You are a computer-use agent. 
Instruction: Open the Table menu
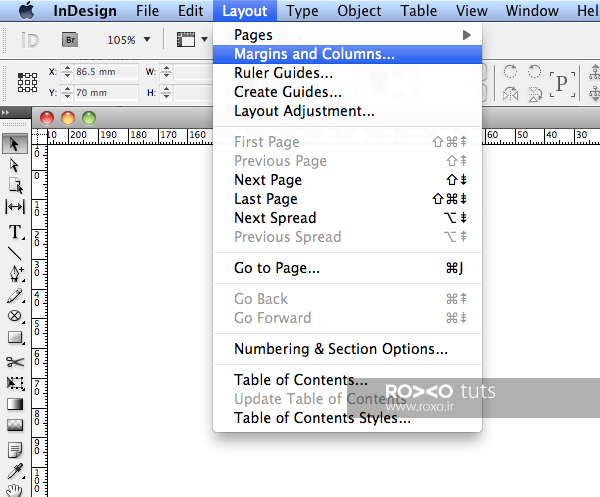coord(419,11)
